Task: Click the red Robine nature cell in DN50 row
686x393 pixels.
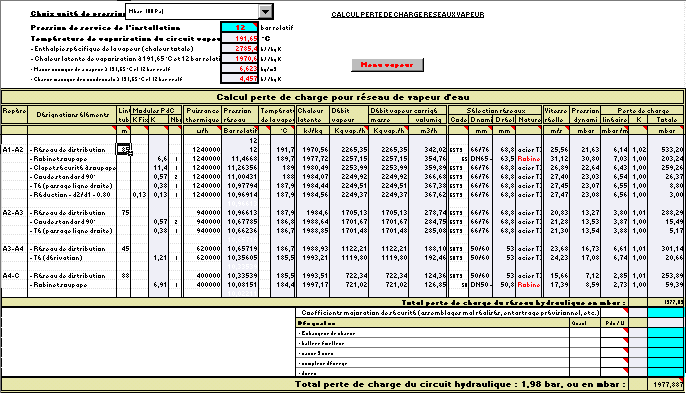Action: [528, 284]
